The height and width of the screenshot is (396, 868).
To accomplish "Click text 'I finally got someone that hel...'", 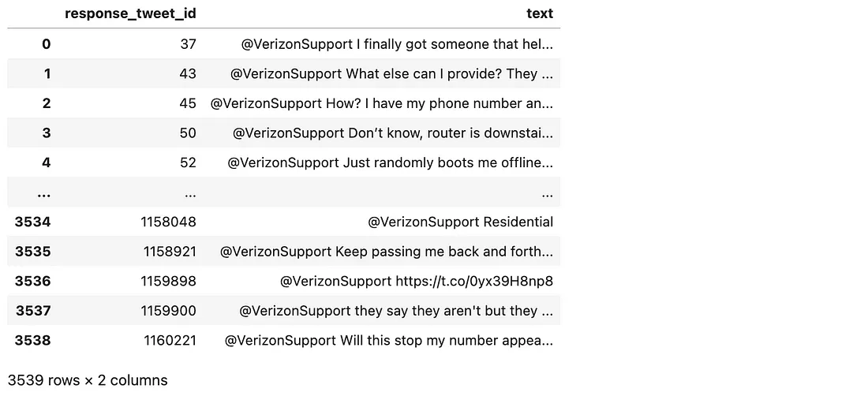I will [455, 43].
